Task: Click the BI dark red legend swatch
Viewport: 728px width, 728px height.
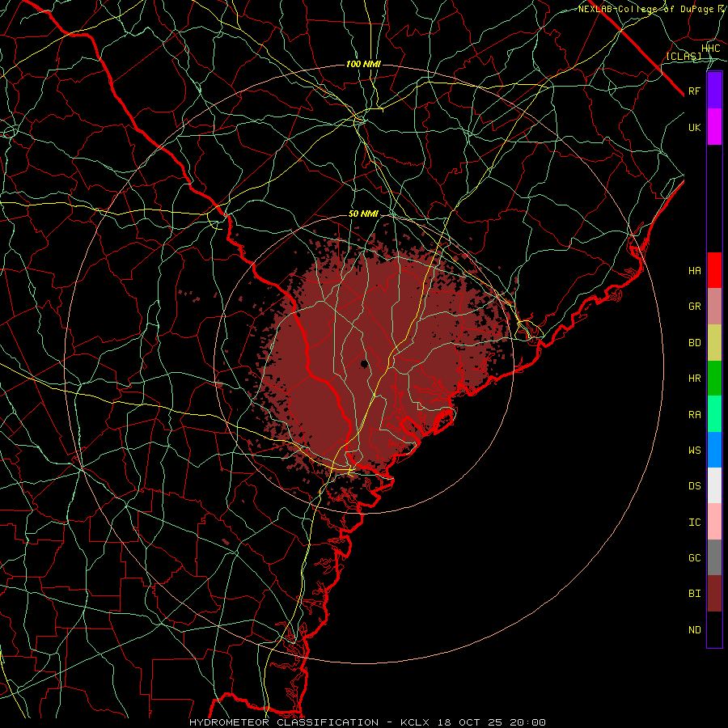Action: point(714,594)
